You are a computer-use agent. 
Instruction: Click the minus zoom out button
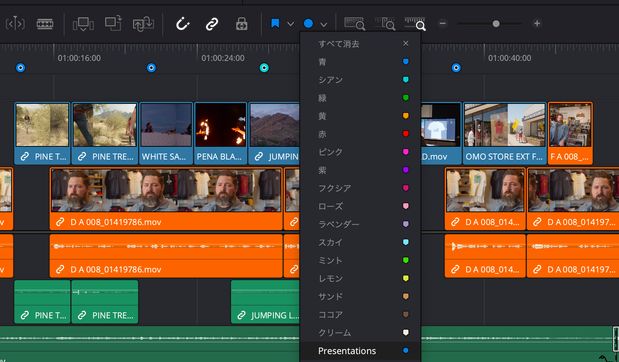[x=443, y=23]
